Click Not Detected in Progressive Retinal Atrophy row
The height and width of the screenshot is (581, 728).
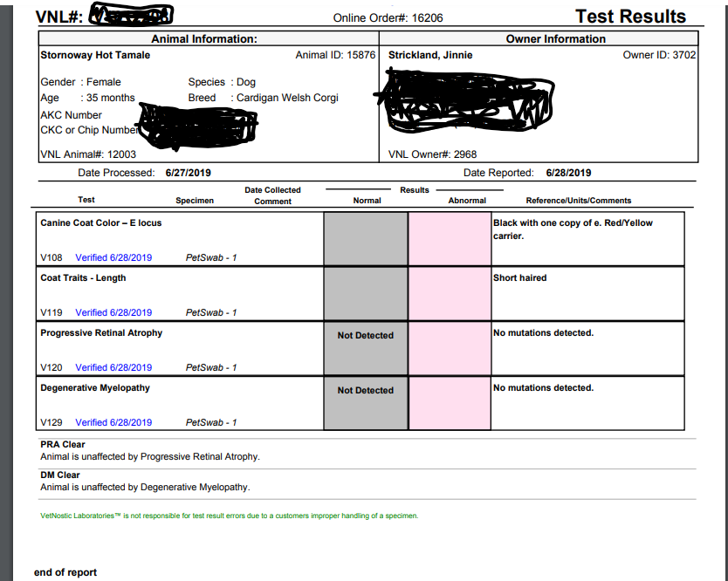coord(365,335)
